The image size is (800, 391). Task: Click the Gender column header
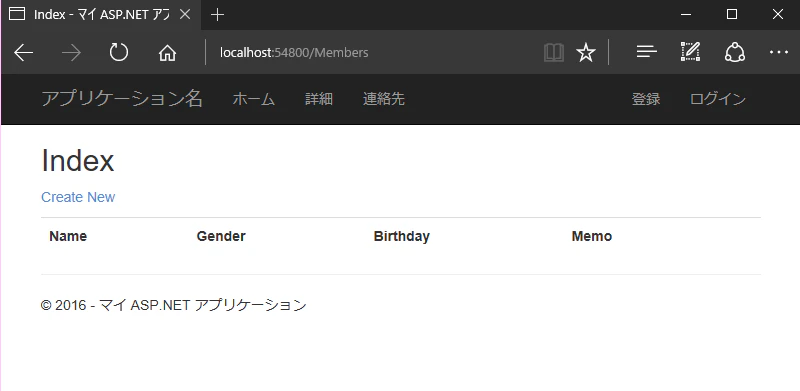221,236
